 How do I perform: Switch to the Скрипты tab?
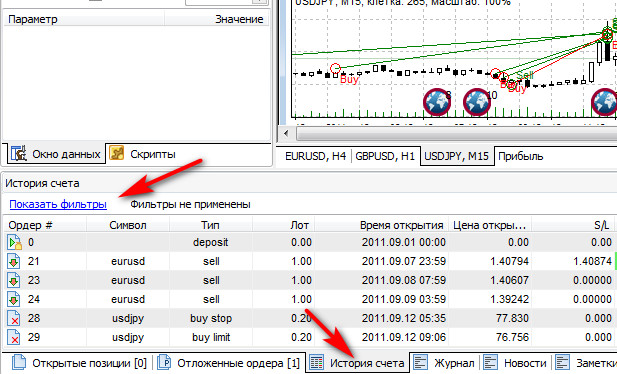(143, 154)
